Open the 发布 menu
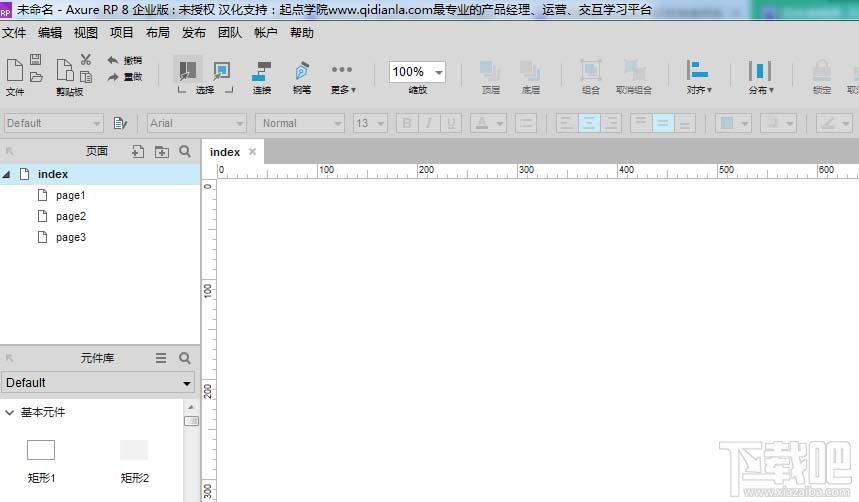This screenshot has width=859, height=502. click(193, 33)
